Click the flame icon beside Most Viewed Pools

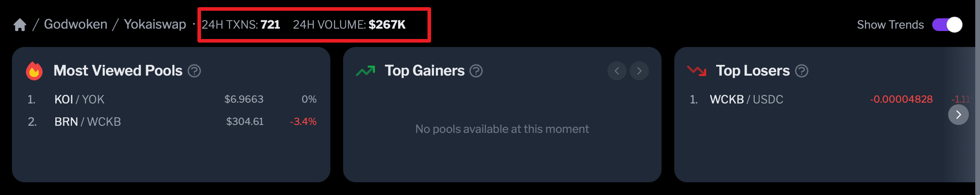(34, 71)
